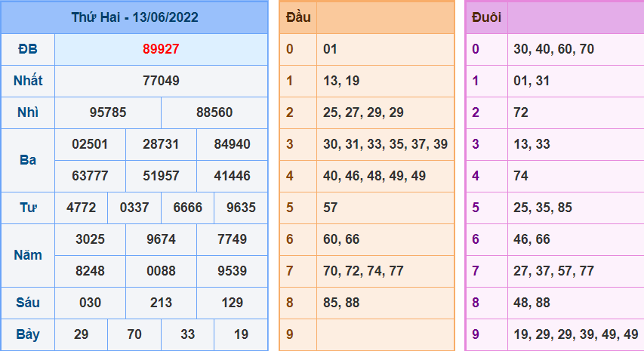This screenshot has height=351, width=644.
Task: Select Đuôi row 4 value 74
Action: click(521, 176)
